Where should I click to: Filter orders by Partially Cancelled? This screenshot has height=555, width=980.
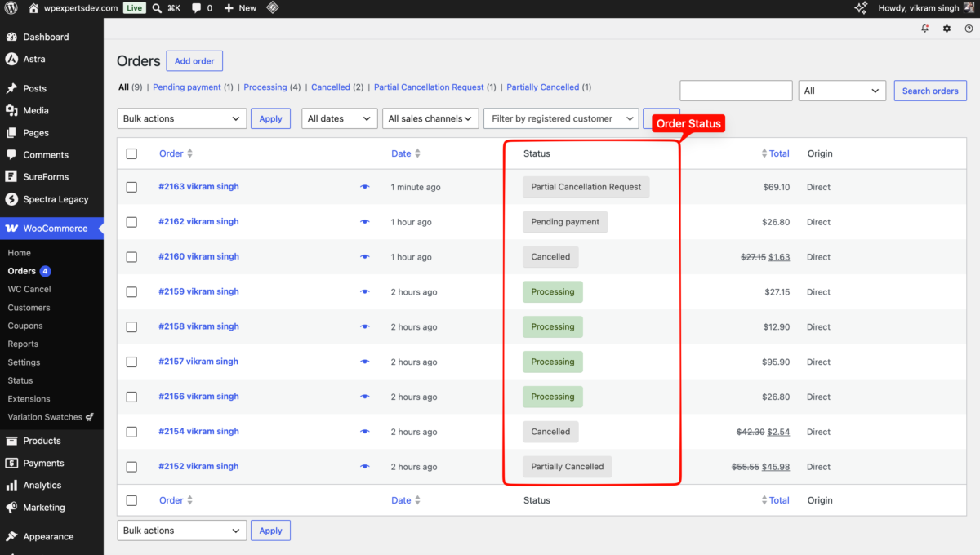click(x=543, y=87)
